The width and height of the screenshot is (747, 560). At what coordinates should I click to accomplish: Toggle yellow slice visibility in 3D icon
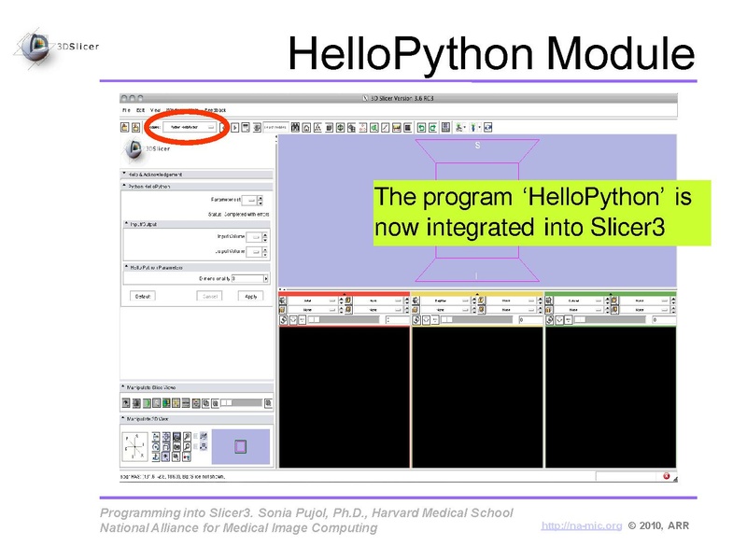pos(427,320)
